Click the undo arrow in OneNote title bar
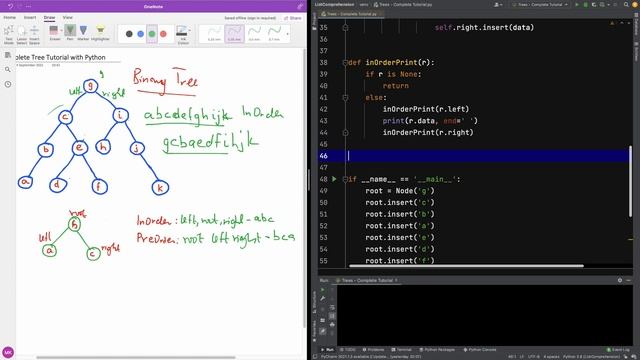The height and width of the screenshot is (360, 640). (x=10, y=6)
